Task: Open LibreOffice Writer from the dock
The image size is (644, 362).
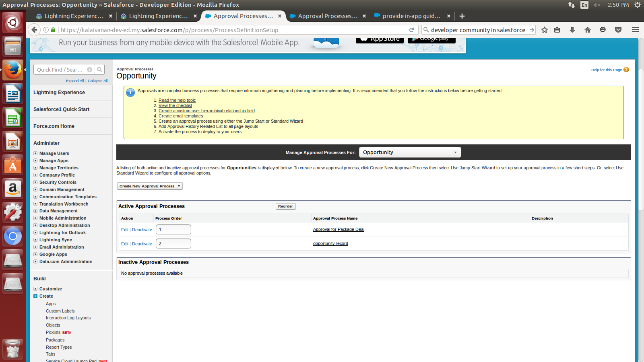Action: (x=13, y=93)
